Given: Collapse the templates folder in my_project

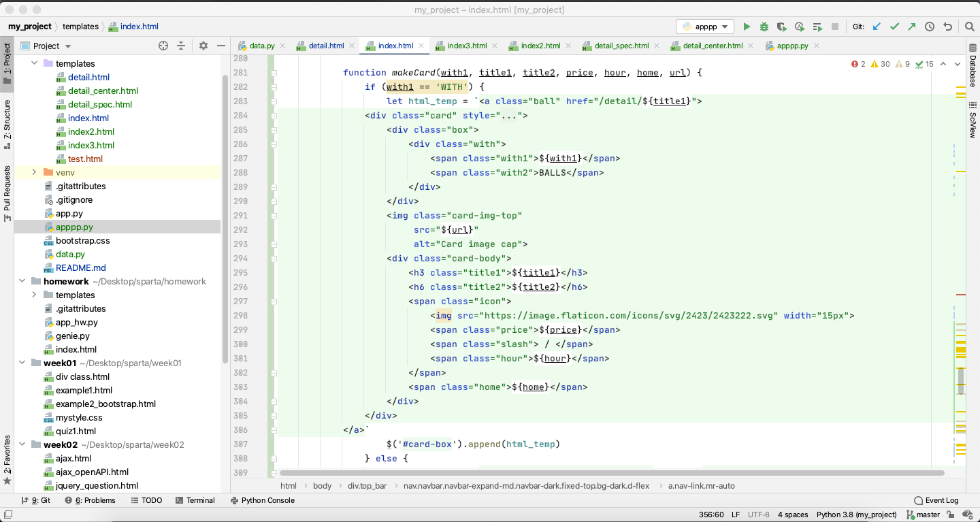Looking at the screenshot, I should pos(34,63).
